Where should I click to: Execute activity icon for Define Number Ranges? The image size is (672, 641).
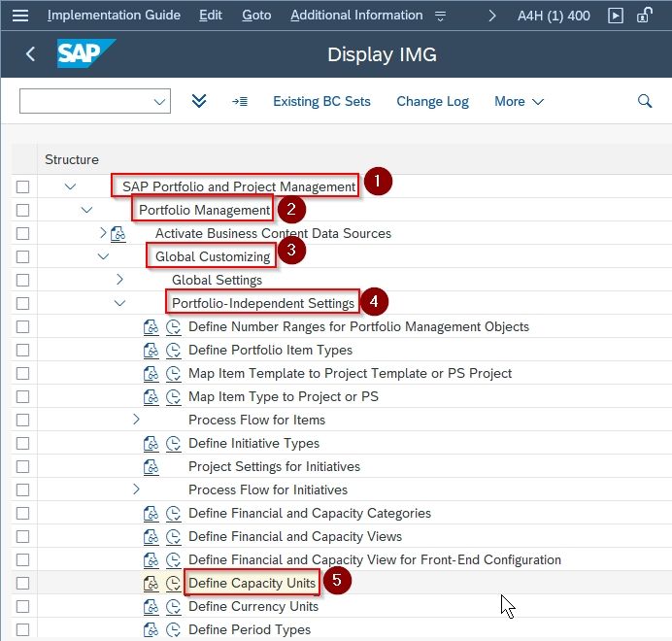[x=173, y=327]
